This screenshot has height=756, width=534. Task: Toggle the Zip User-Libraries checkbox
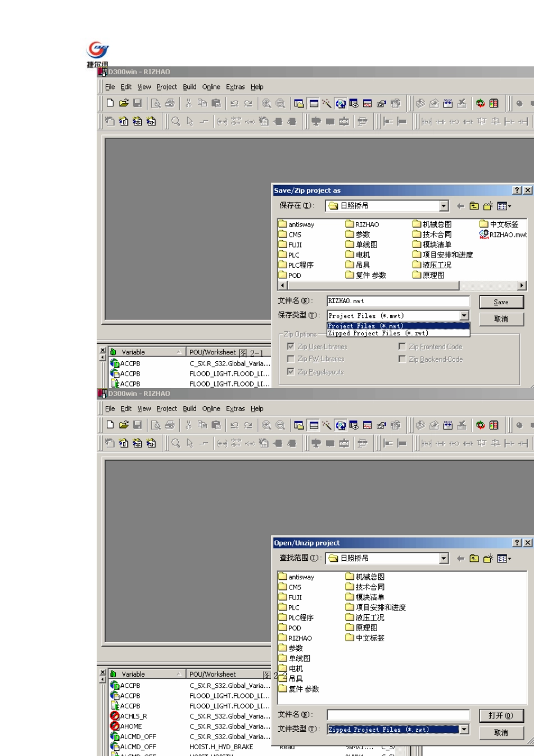[291, 346]
